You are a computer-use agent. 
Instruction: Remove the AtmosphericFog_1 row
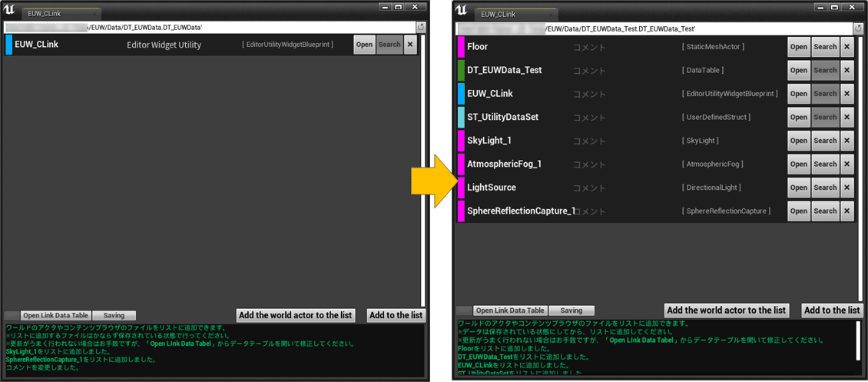pyautogui.click(x=847, y=164)
